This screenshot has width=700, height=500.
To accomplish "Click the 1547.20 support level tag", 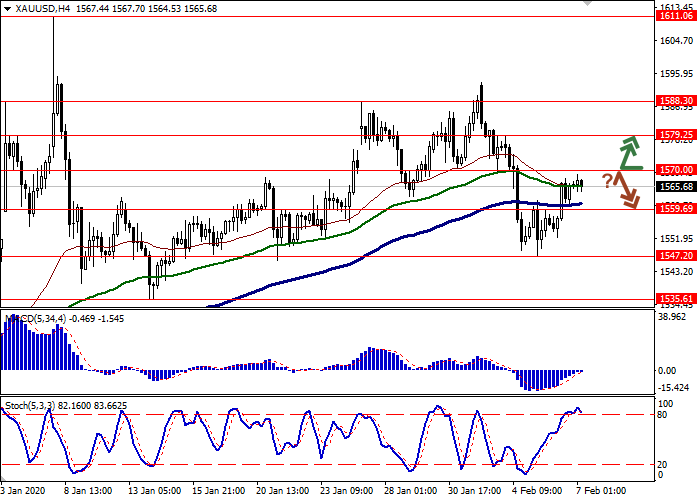I will pos(677,256).
